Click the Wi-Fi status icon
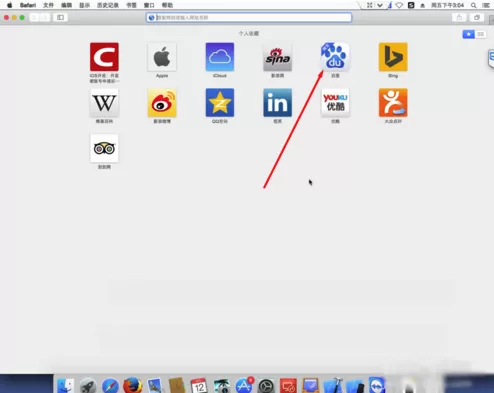 point(399,5)
